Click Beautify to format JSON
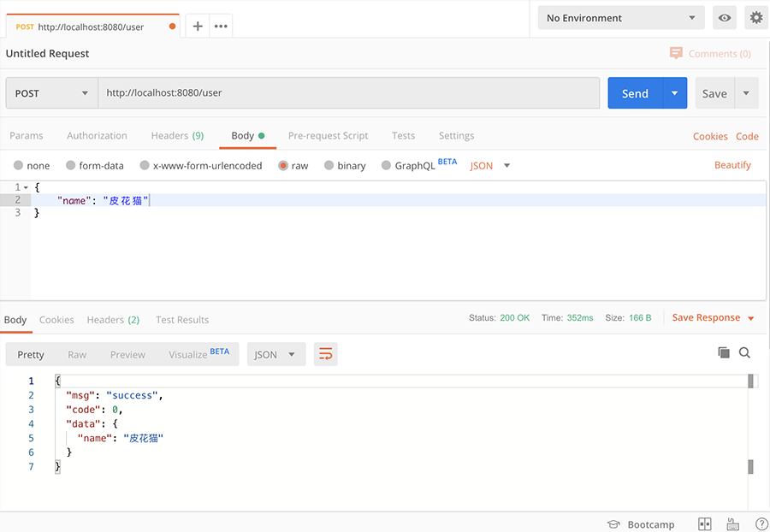The height and width of the screenshot is (532, 770). coord(732,165)
